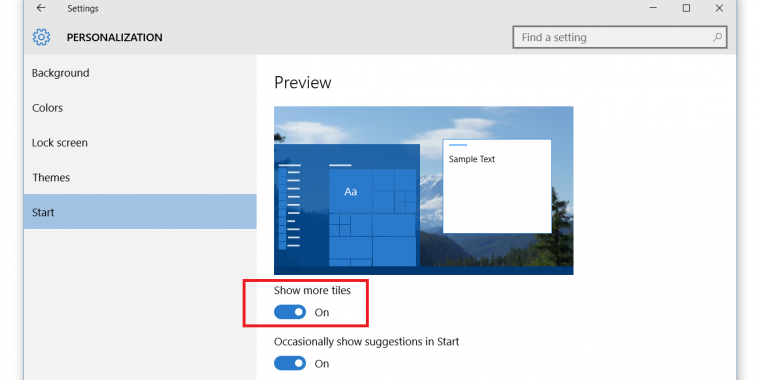Focus the Find a setting field
Screen dimensions: 760x380
pos(619,37)
